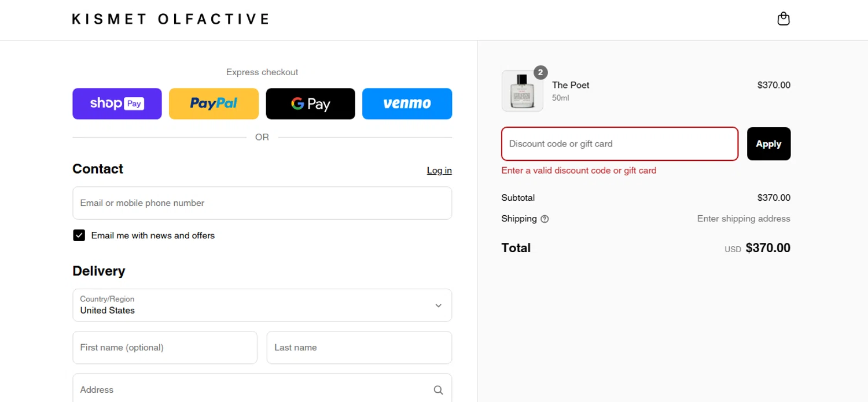Open the Country/Region dropdown
Viewport: 868px width, 402px height.
[x=262, y=305]
